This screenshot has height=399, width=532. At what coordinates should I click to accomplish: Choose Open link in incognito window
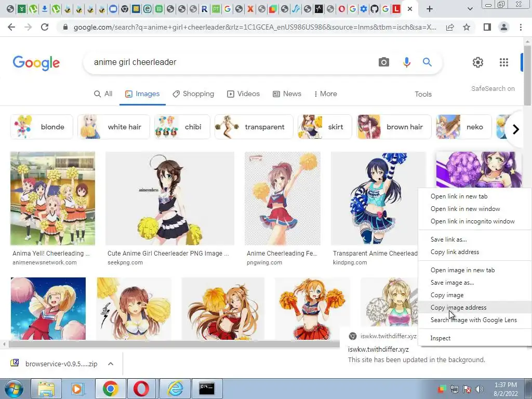(x=474, y=221)
